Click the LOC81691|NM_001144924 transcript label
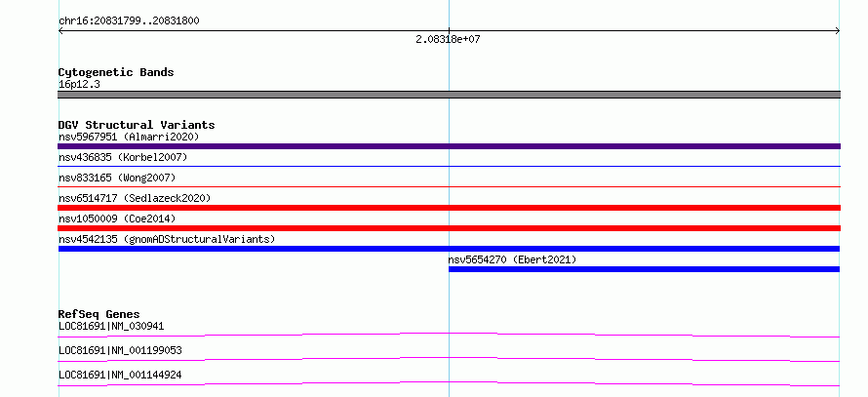Screen dimensions: 868x397 (120, 375)
